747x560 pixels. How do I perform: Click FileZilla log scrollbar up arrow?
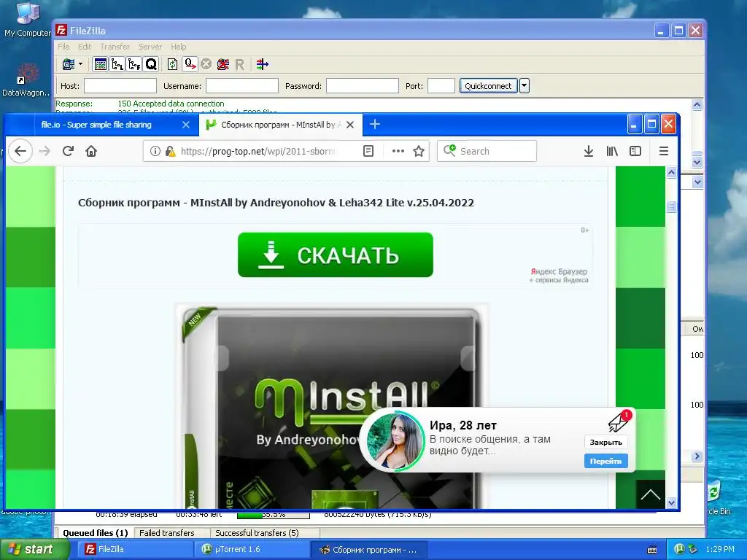pos(697,104)
